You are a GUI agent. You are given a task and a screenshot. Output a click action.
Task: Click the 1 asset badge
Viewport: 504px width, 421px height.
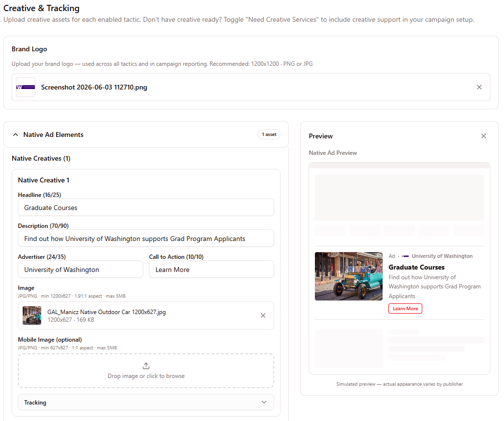[x=269, y=135]
